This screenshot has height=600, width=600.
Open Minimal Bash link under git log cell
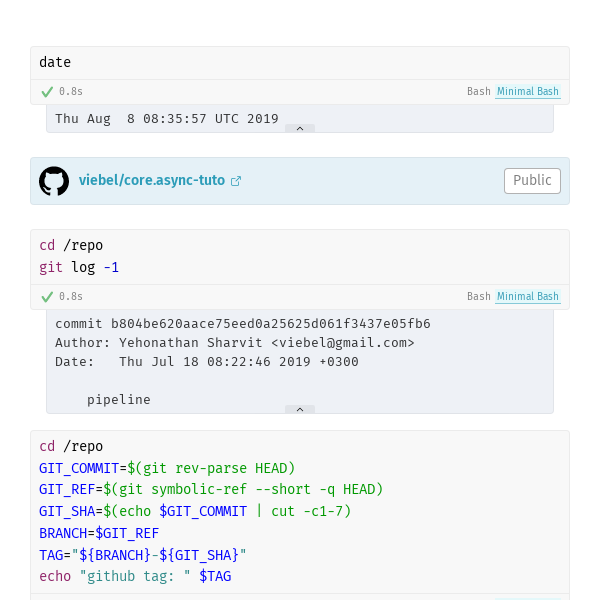[x=528, y=297]
